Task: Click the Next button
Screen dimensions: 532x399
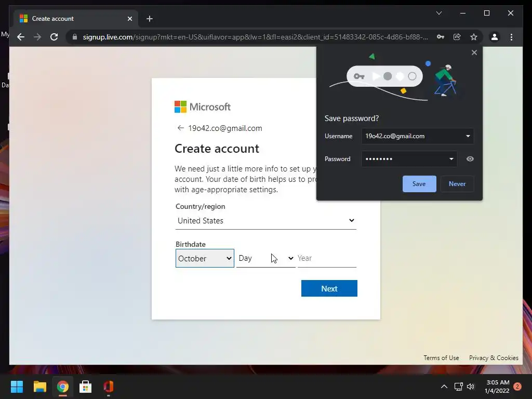Action: click(329, 288)
